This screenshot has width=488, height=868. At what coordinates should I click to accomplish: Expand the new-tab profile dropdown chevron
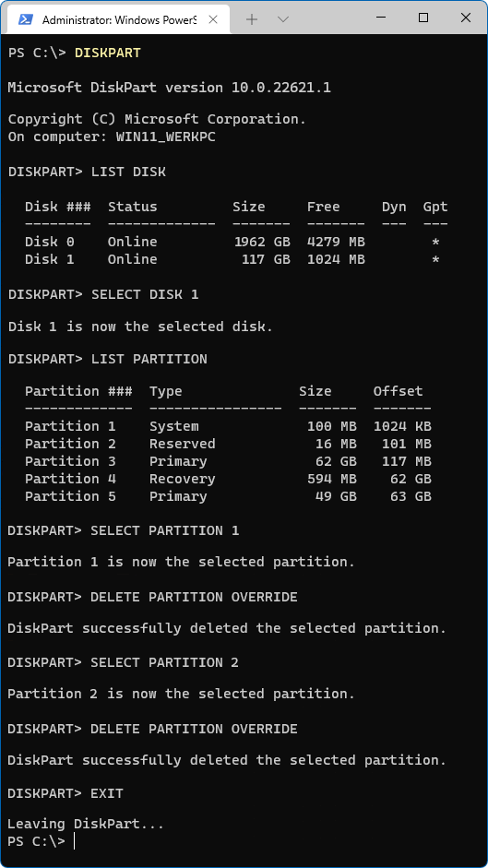(x=283, y=19)
